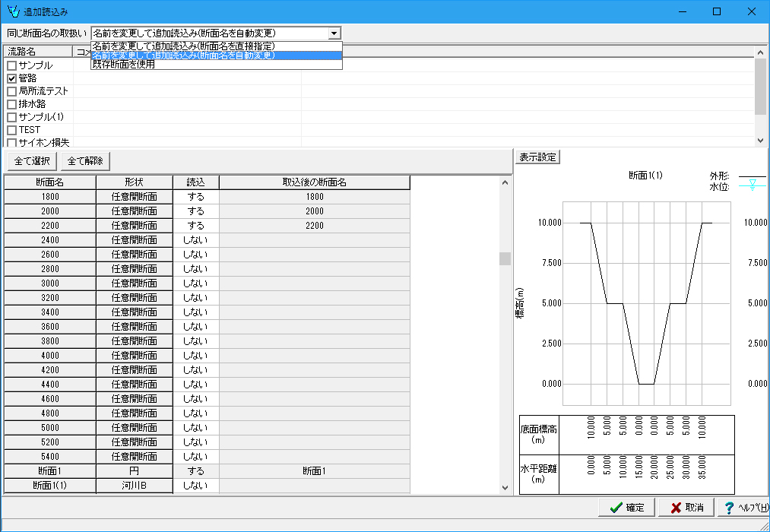Choose 名前を変更して追加読込み(断面名を直接指定) option
The image size is (770, 532).
click(x=217, y=46)
